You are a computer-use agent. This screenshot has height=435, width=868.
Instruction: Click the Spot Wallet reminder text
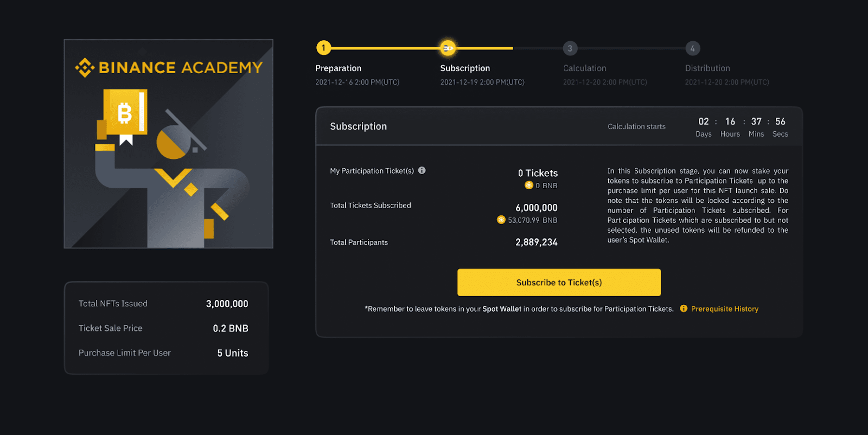coord(519,309)
